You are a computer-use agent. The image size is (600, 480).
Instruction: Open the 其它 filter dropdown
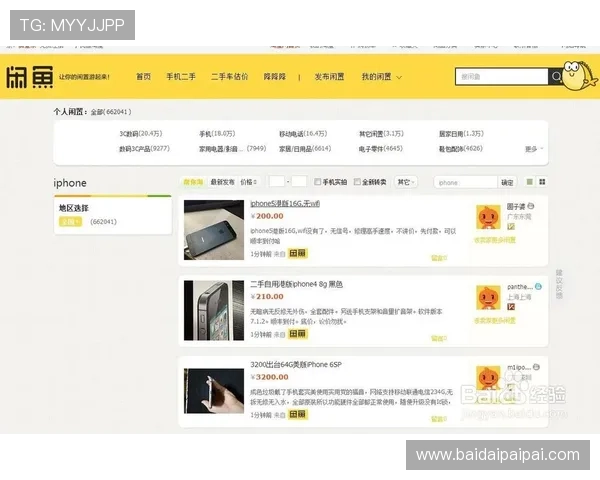406,182
